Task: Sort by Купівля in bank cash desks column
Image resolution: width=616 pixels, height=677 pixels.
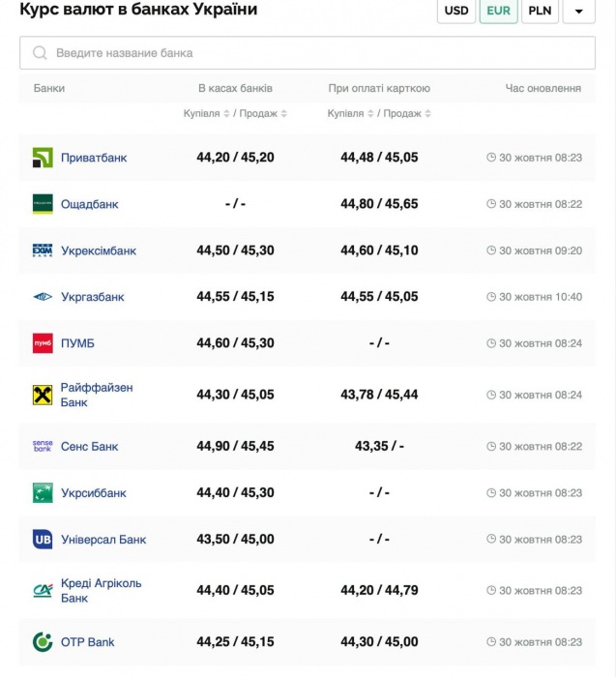Action: point(206,114)
